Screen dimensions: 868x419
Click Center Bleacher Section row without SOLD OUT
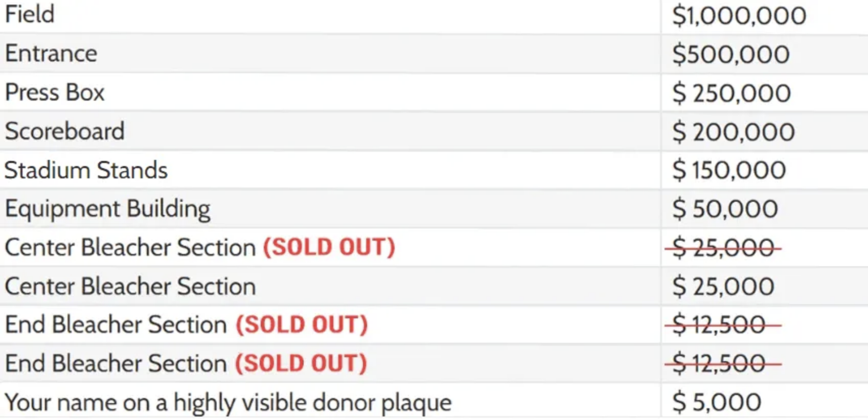click(130, 286)
